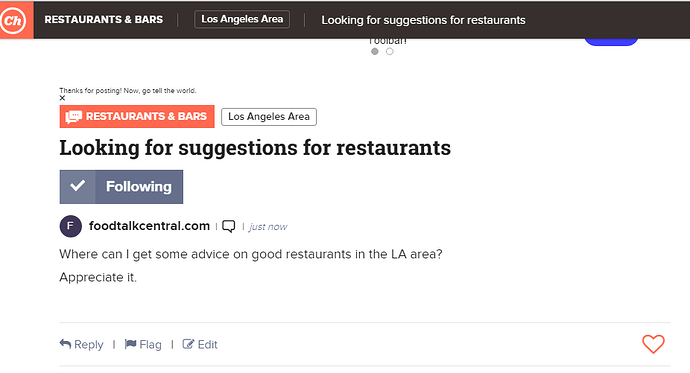This screenshot has width=690, height=373.
Task: Dismiss the 'Thanks for posting' notice
Action: (62, 98)
